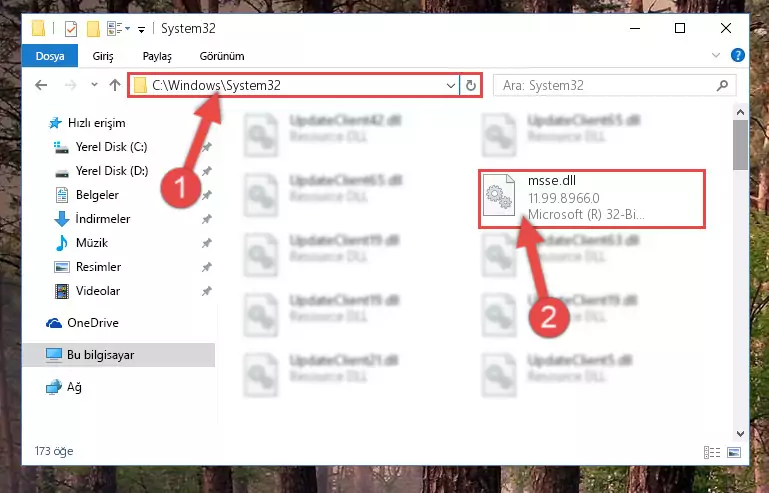Open the address bar history dropdown
769x493 pixels.
[x=451, y=86]
